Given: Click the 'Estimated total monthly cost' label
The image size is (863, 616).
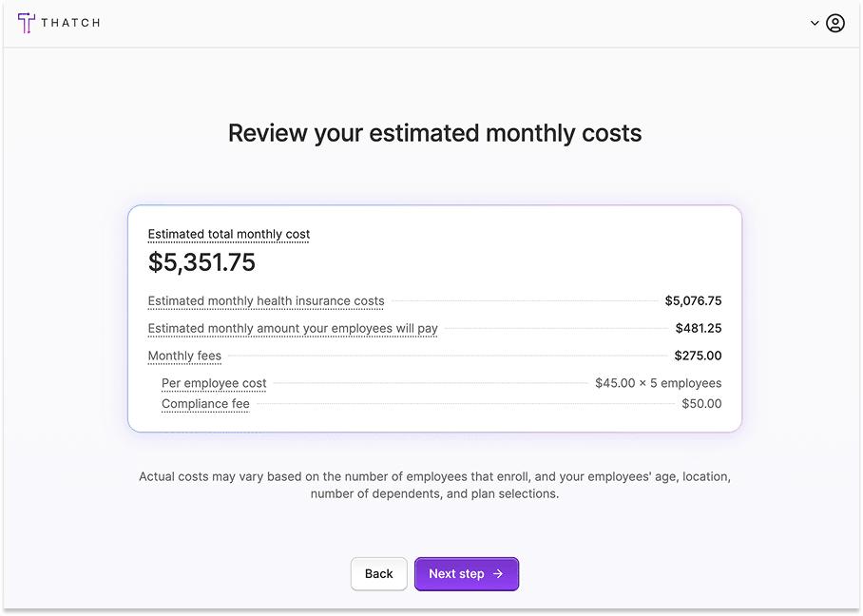Looking at the screenshot, I should [x=229, y=234].
